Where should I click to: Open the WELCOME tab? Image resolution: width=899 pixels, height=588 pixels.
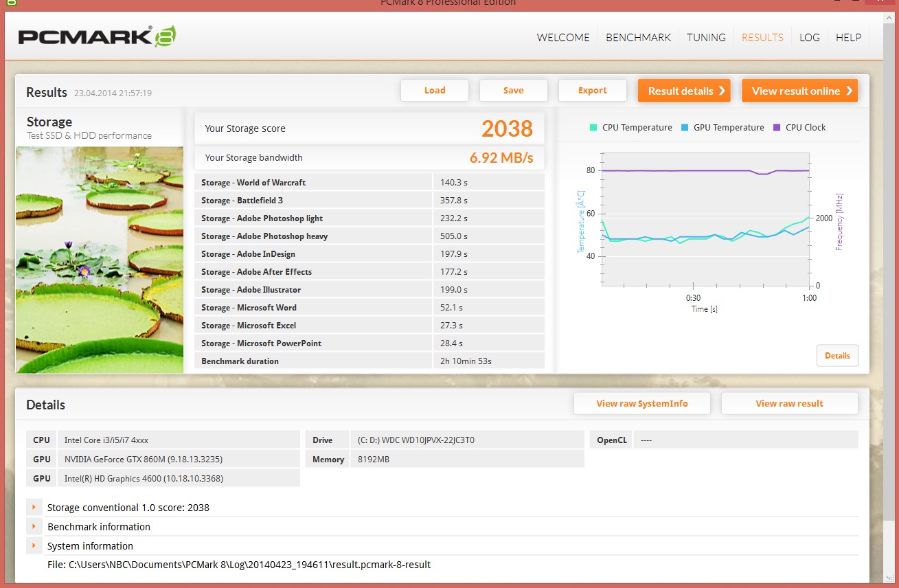click(563, 38)
